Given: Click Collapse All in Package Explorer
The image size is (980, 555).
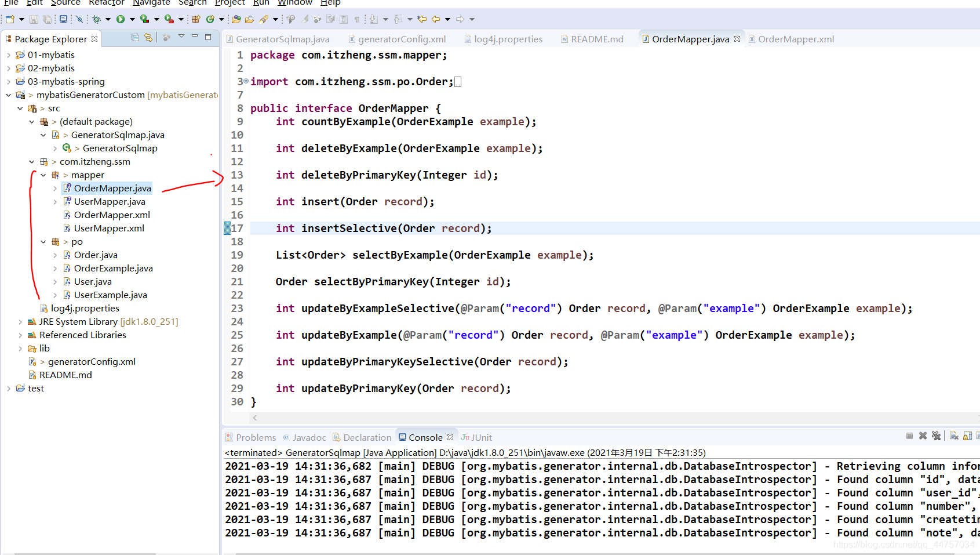Looking at the screenshot, I should point(135,38).
